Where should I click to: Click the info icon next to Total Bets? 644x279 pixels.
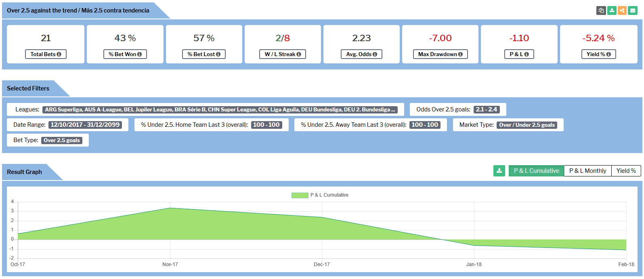(x=59, y=54)
